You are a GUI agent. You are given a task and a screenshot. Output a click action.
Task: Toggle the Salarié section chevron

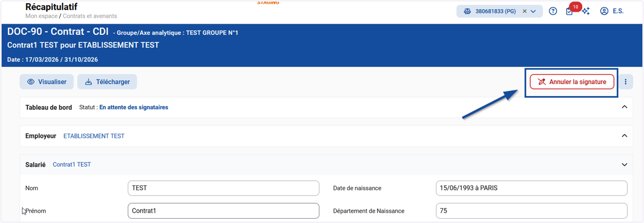(624, 165)
